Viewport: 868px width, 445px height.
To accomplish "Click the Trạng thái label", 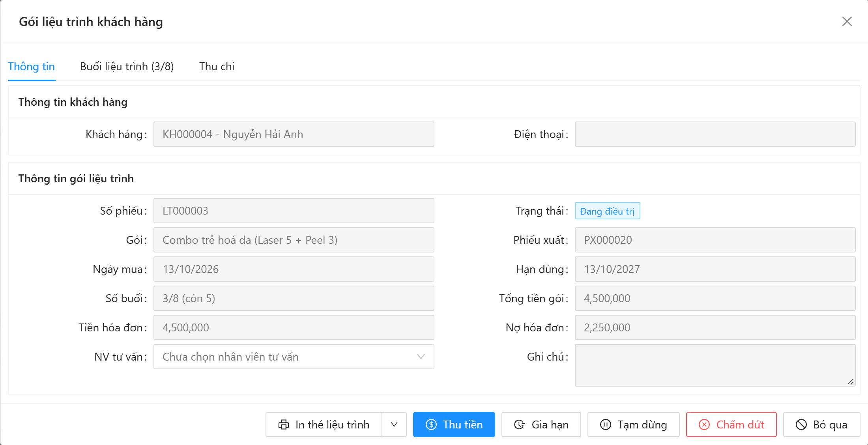I will click(542, 211).
